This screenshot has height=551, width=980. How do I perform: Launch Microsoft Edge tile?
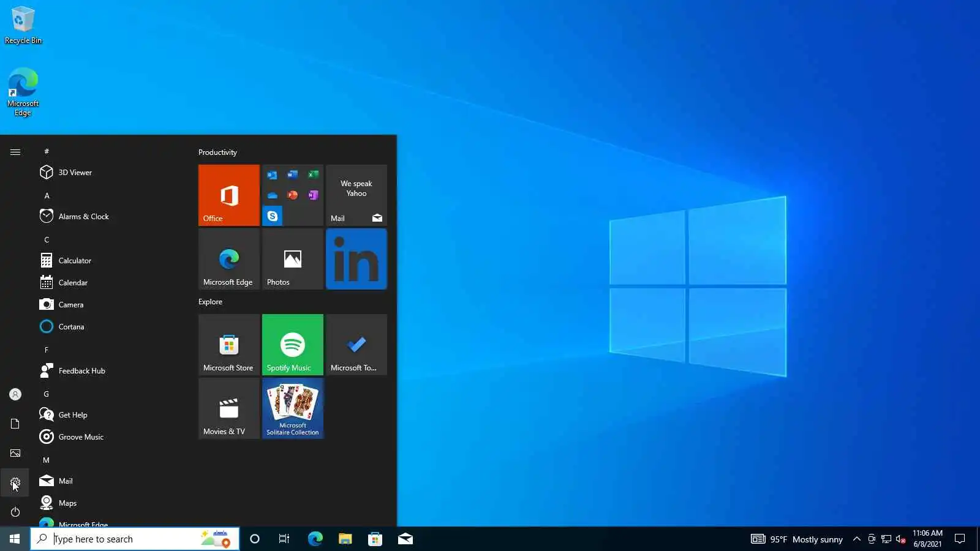coord(229,259)
